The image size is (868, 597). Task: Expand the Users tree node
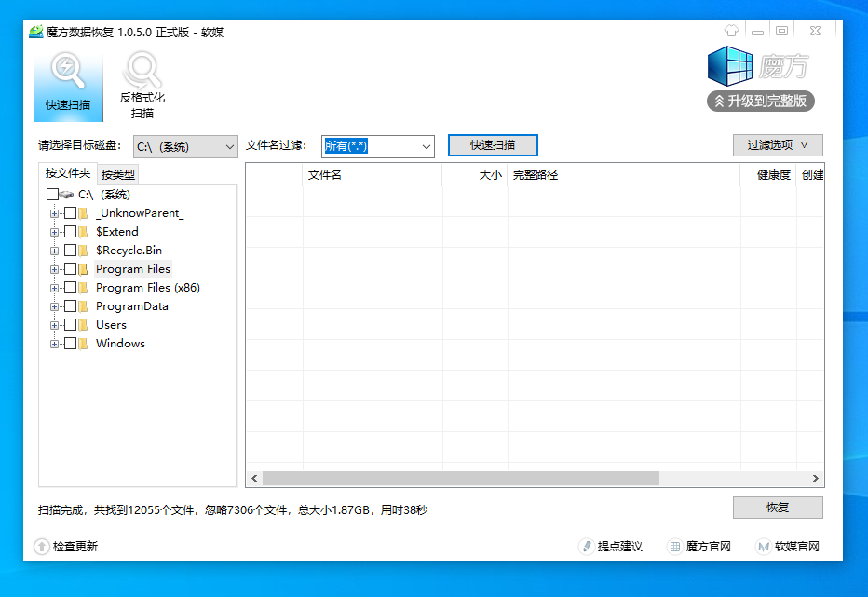(x=54, y=326)
